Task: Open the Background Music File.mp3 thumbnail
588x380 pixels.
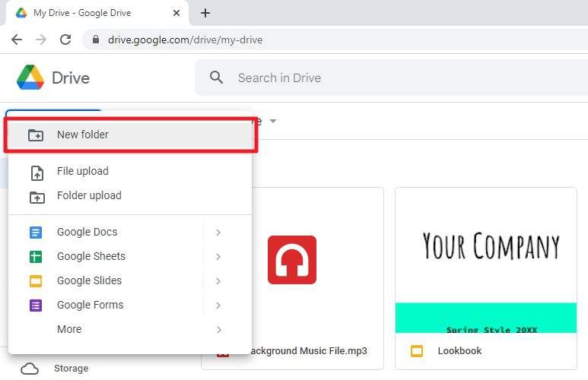Action: 292,260
